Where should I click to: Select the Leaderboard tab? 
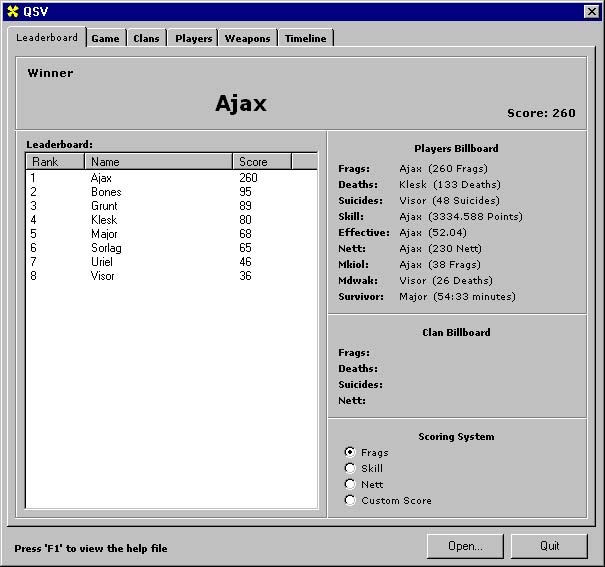pos(47,37)
